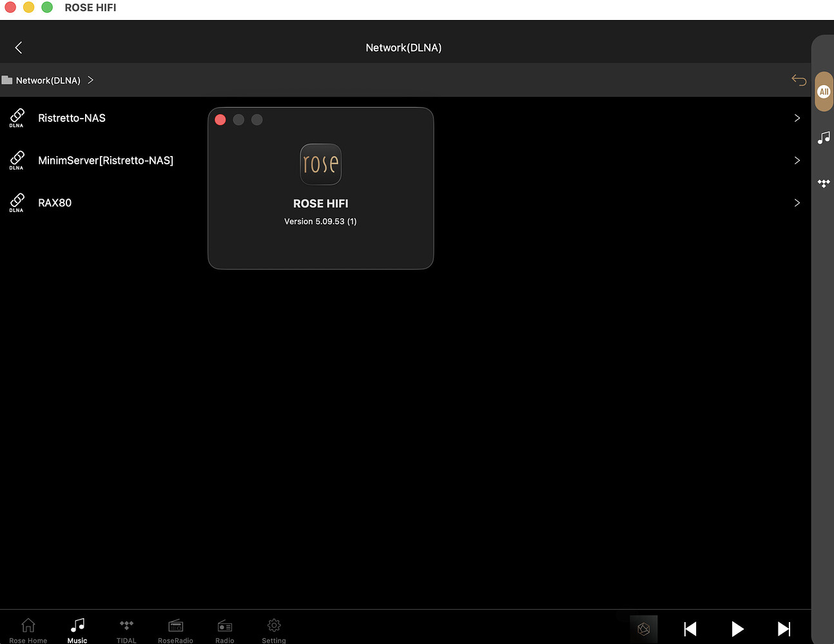This screenshot has height=644, width=834.
Task: Click the album art thumbnail near playback controls
Action: (x=643, y=629)
